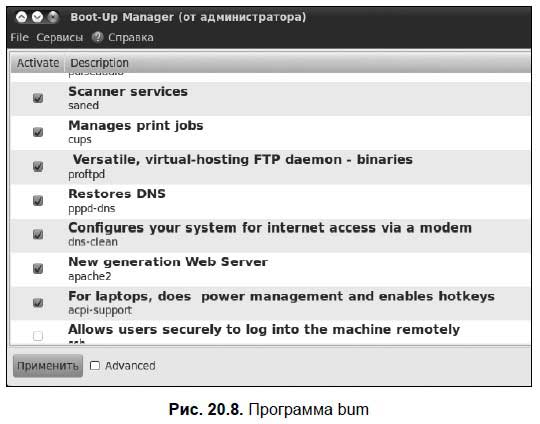This screenshot has width=540, height=424.
Task: Open the File menu
Action: (19, 37)
